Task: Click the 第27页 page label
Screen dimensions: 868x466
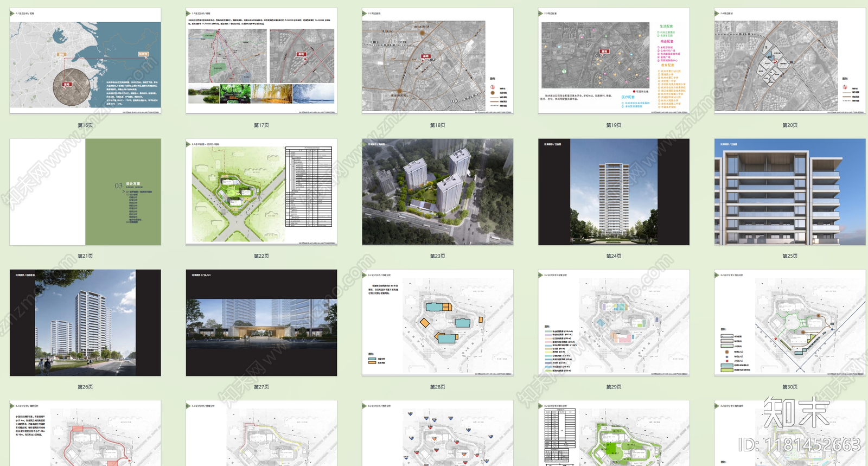Action: coord(261,387)
